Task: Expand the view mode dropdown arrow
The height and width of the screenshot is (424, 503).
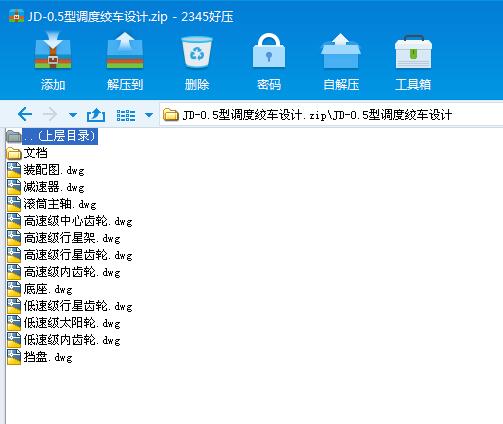Action: click(x=149, y=115)
